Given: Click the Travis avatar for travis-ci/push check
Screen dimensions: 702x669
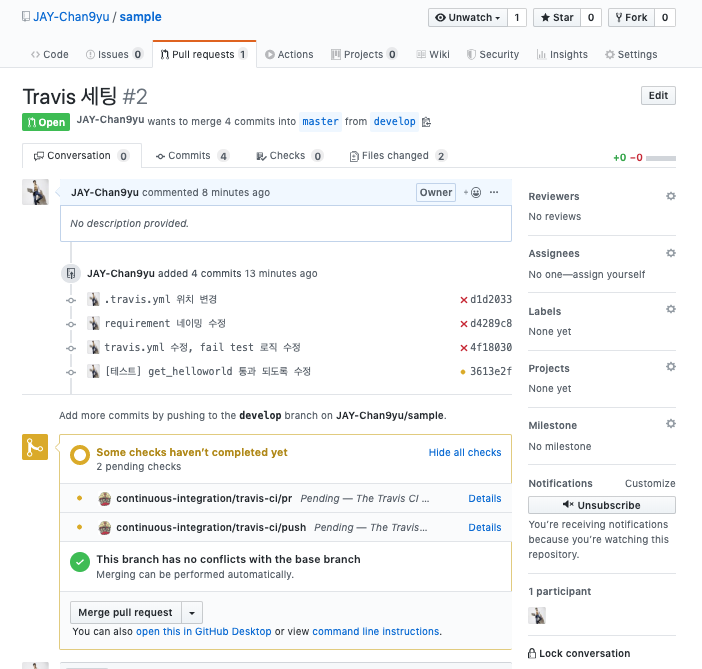Looking at the screenshot, I should [105, 527].
